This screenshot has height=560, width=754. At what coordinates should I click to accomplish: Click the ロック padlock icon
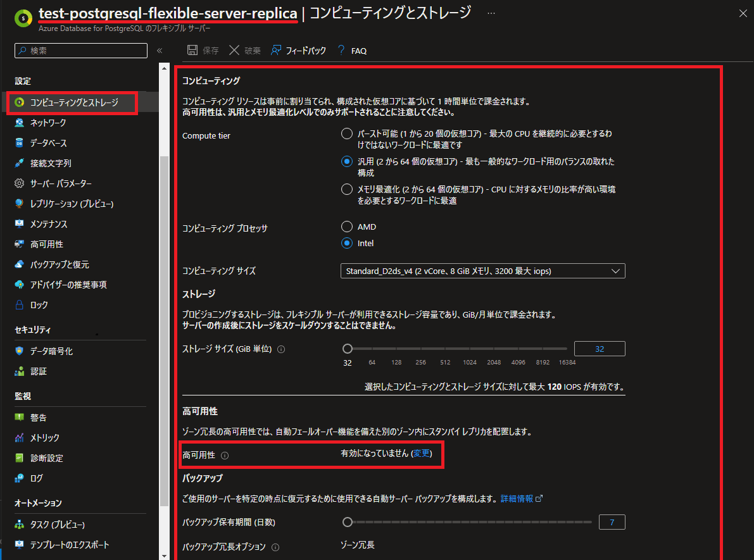click(x=19, y=305)
